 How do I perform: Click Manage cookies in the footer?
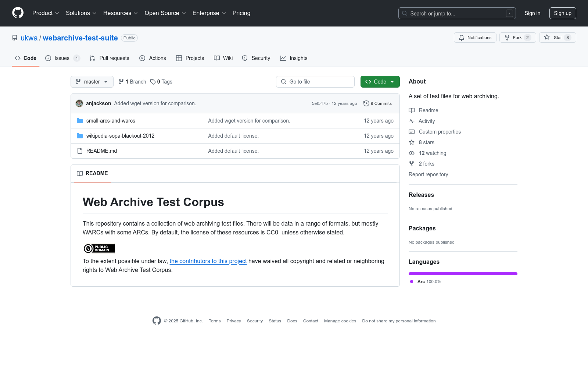(x=340, y=321)
